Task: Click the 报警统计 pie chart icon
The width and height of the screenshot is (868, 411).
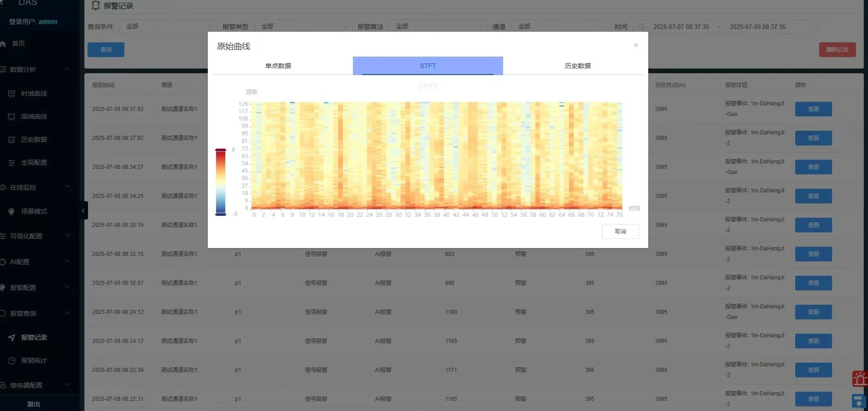Action: 12,361
